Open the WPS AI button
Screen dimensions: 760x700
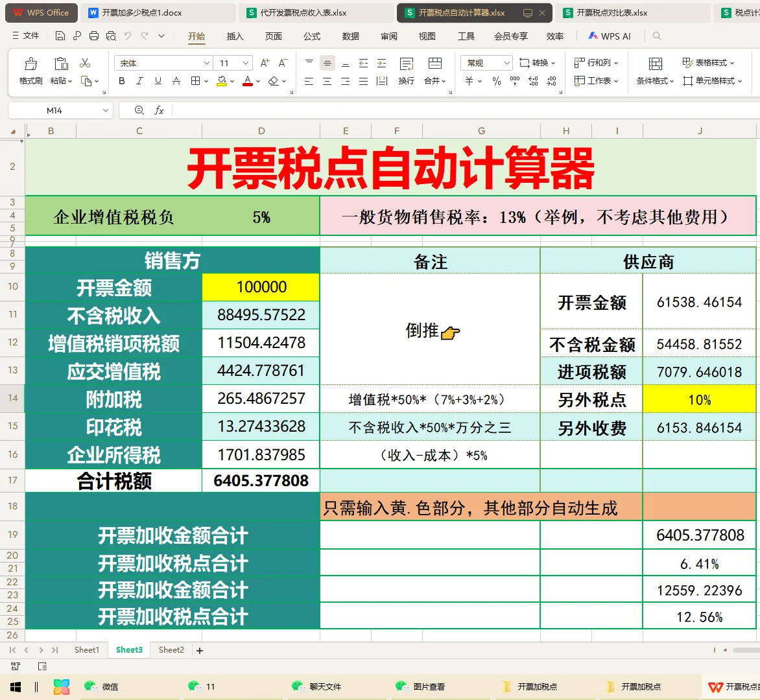click(x=610, y=36)
